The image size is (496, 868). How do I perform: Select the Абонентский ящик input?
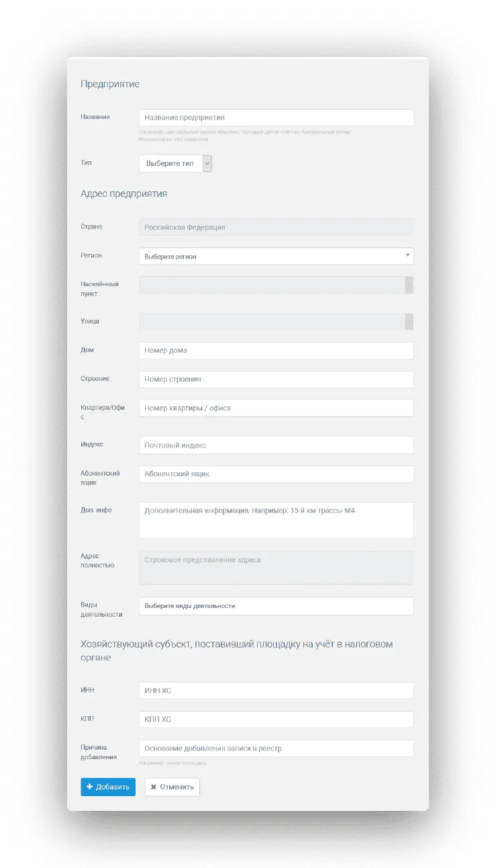pyautogui.click(x=276, y=474)
